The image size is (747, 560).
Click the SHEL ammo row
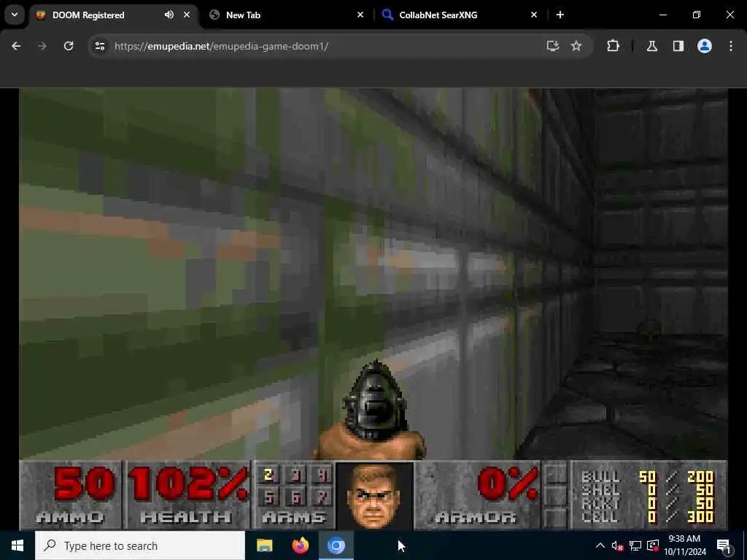click(648, 489)
